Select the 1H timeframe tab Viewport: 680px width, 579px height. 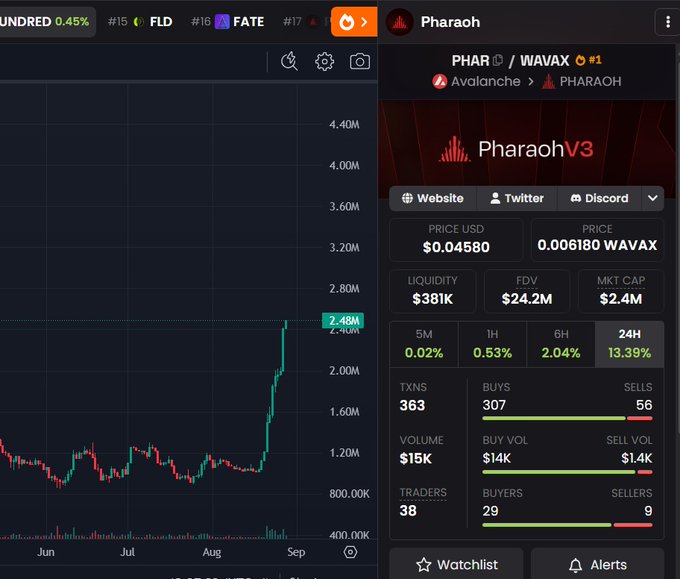492,344
